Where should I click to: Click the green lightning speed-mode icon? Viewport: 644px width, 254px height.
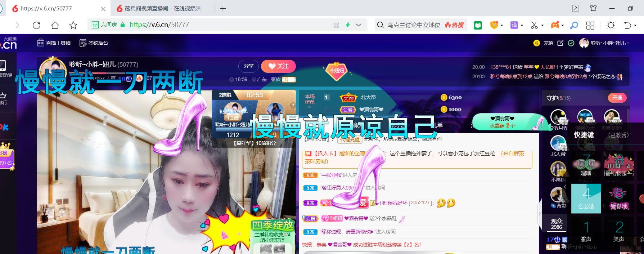[x=348, y=25]
